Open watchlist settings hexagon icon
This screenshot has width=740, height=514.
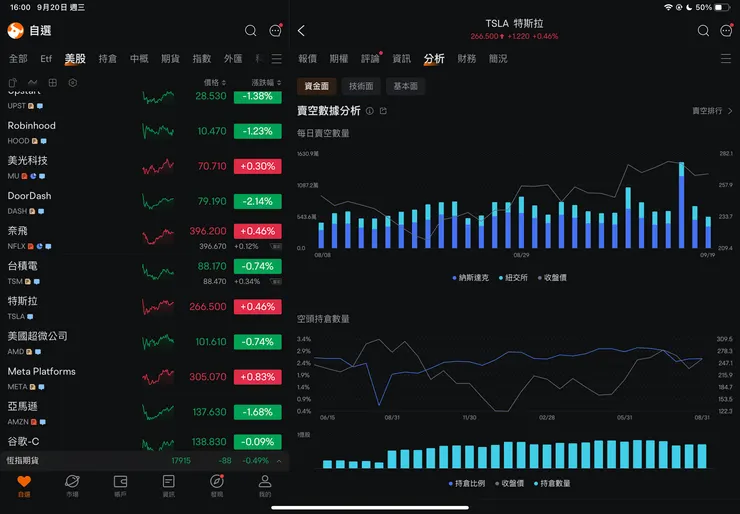pyautogui.click(x=73, y=83)
